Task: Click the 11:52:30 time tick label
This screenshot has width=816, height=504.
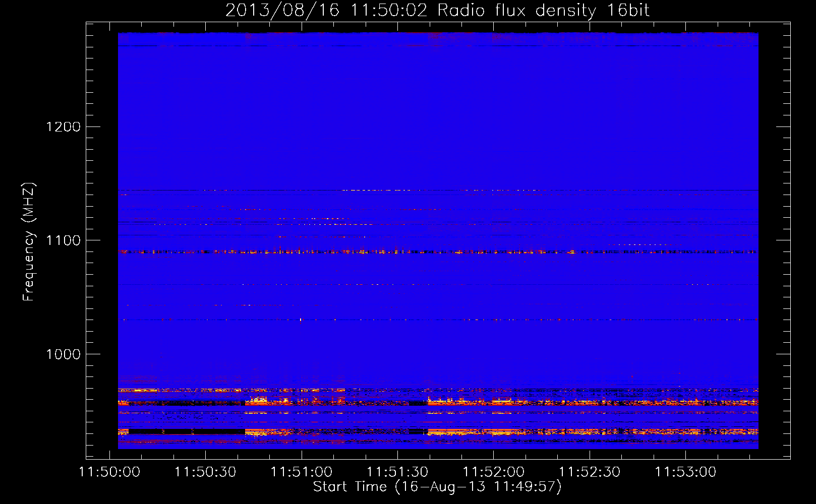Action: tap(590, 472)
